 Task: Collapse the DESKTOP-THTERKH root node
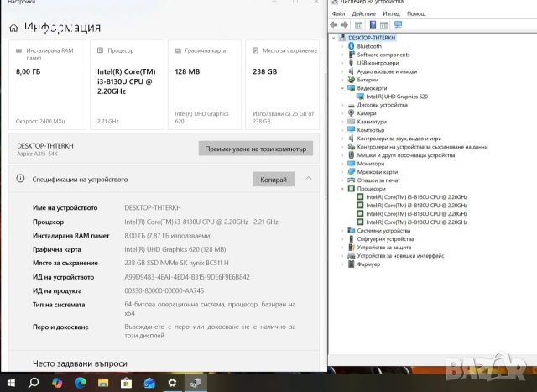[334, 38]
